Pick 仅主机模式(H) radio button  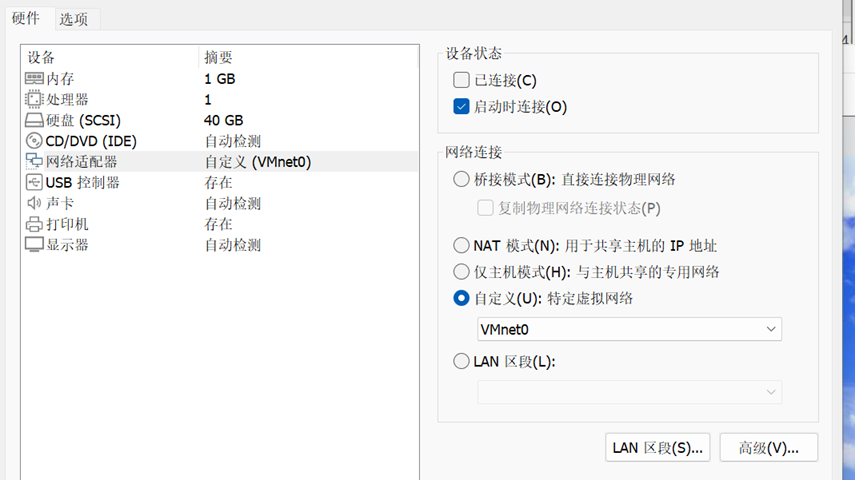click(x=461, y=271)
